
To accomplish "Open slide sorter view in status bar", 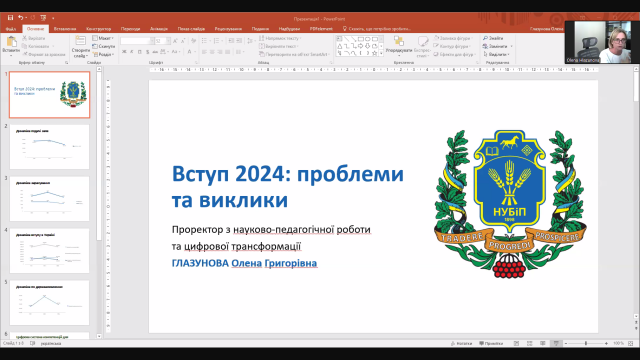I will point(529,344).
